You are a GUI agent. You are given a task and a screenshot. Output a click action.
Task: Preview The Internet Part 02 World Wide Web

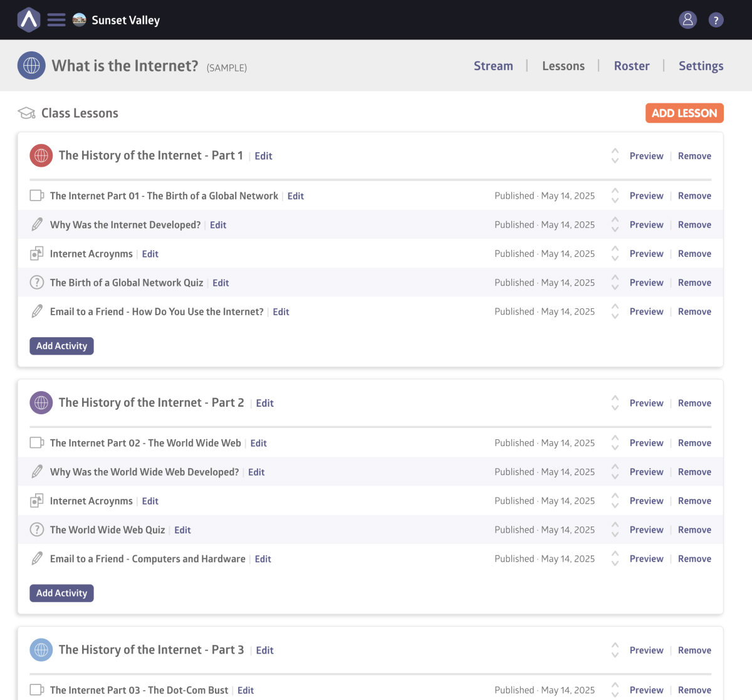pyautogui.click(x=646, y=443)
